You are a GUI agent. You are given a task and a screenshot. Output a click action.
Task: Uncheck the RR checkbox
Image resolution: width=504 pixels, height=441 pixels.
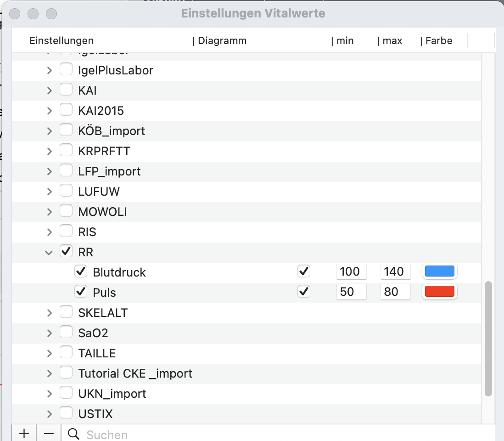coord(66,251)
